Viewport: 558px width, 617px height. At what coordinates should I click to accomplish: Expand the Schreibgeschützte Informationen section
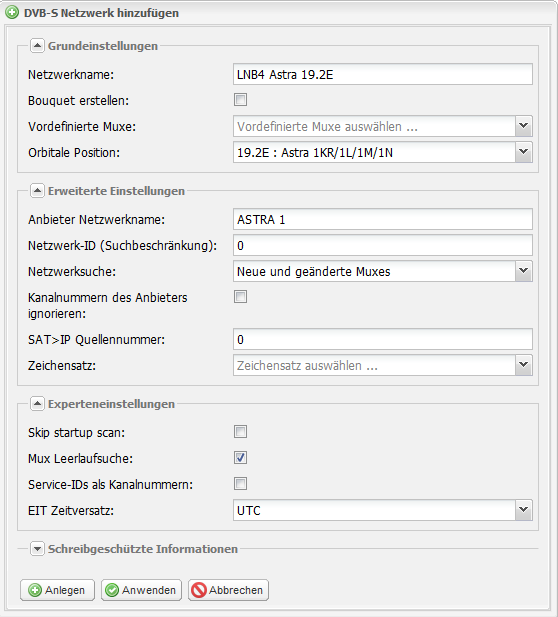[37, 549]
